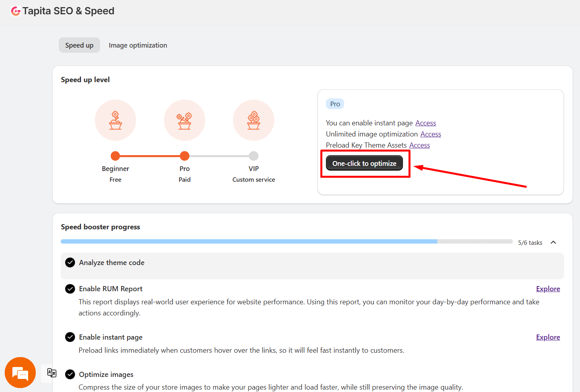The height and width of the screenshot is (392, 580).
Task: Click the Enable RUM Report checkmark icon
Action: coord(70,289)
